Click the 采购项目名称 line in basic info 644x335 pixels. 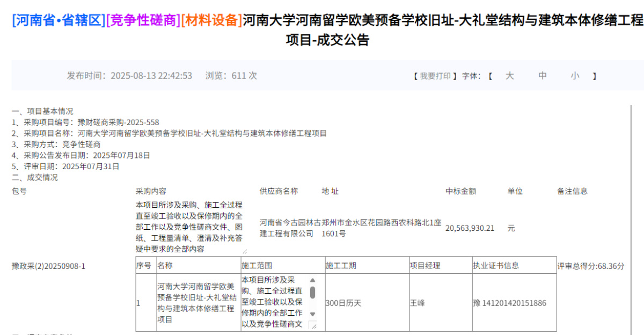170,134
